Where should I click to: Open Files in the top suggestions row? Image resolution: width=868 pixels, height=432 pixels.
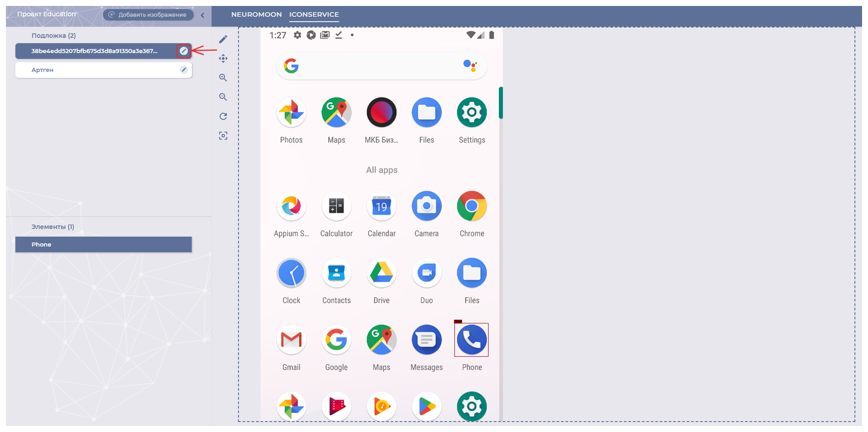tap(427, 112)
